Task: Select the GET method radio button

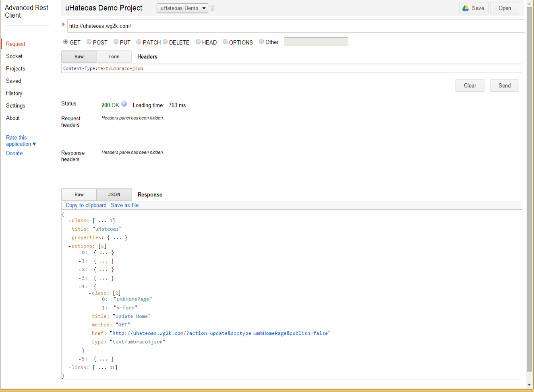Action: click(66, 42)
